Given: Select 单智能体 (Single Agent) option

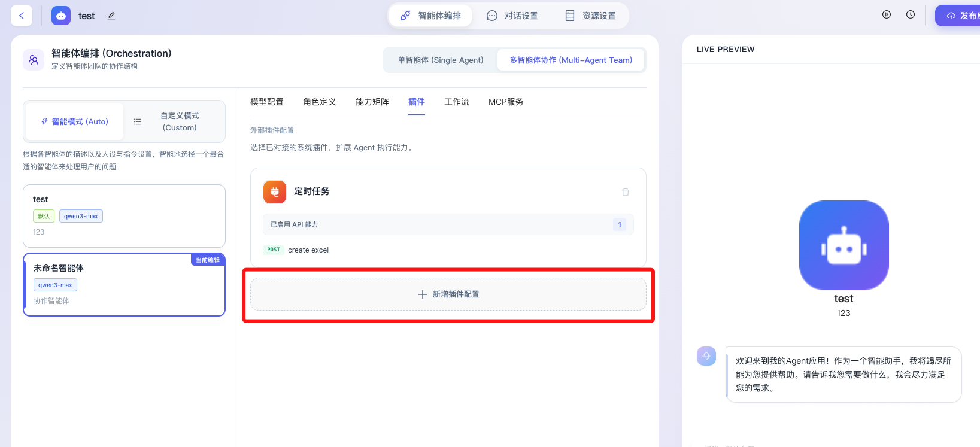Looking at the screenshot, I should click(x=441, y=60).
